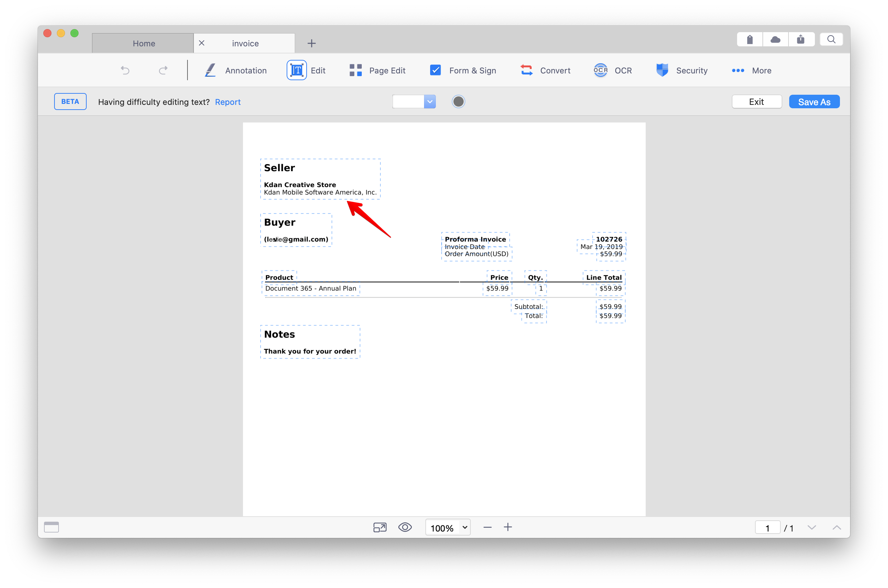Open the font size dropdown arrow
This screenshot has height=588, width=888.
click(430, 101)
